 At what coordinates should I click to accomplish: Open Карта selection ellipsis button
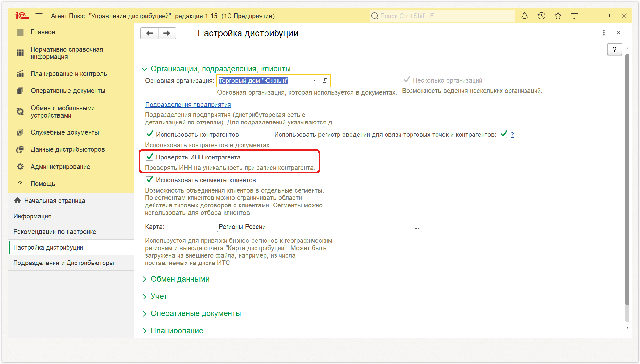coord(417,227)
